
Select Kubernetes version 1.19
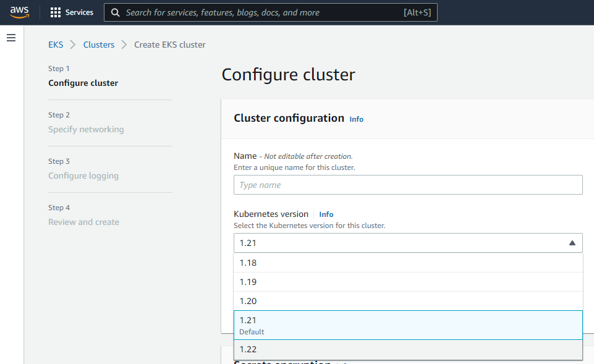click(x=408, y=282)
